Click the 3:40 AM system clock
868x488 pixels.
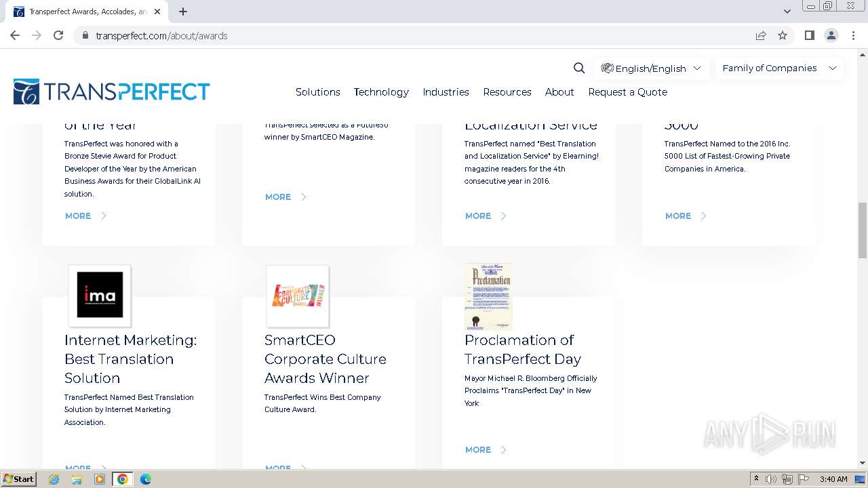pyautogui.click(x=833, y=479)
